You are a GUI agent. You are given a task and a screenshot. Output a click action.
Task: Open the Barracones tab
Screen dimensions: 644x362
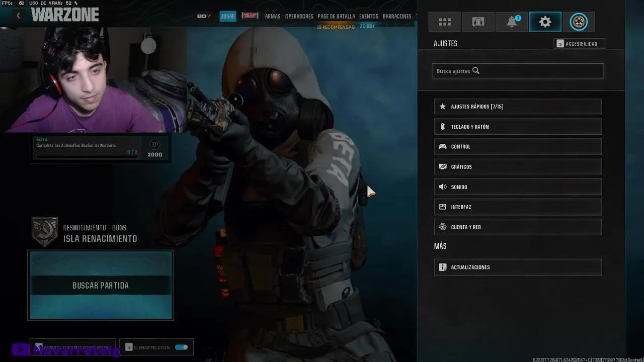click(397, 16)
